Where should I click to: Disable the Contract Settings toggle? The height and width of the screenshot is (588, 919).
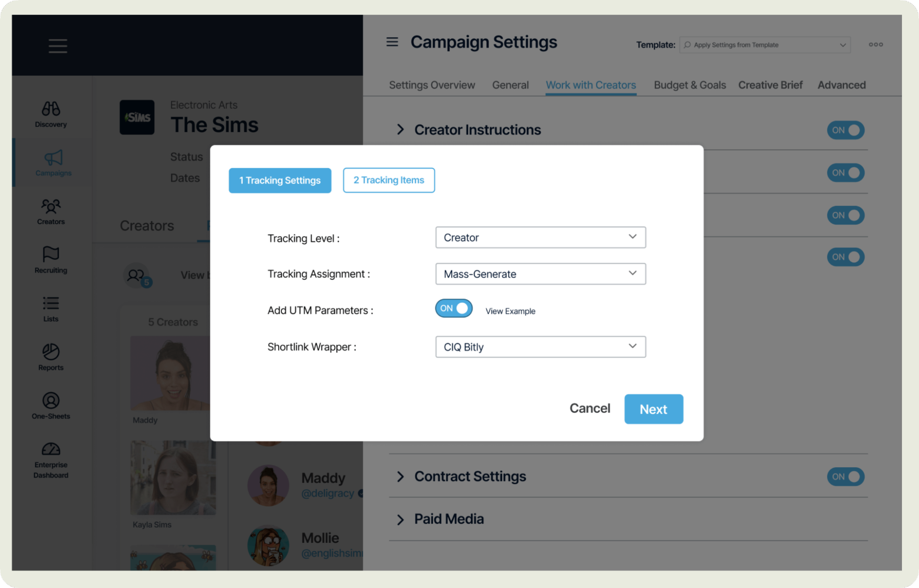pos(845,477)
